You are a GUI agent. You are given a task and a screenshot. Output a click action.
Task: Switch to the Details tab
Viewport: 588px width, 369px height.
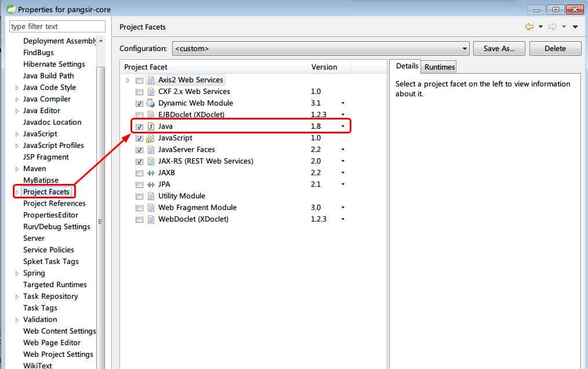[407, 66]
